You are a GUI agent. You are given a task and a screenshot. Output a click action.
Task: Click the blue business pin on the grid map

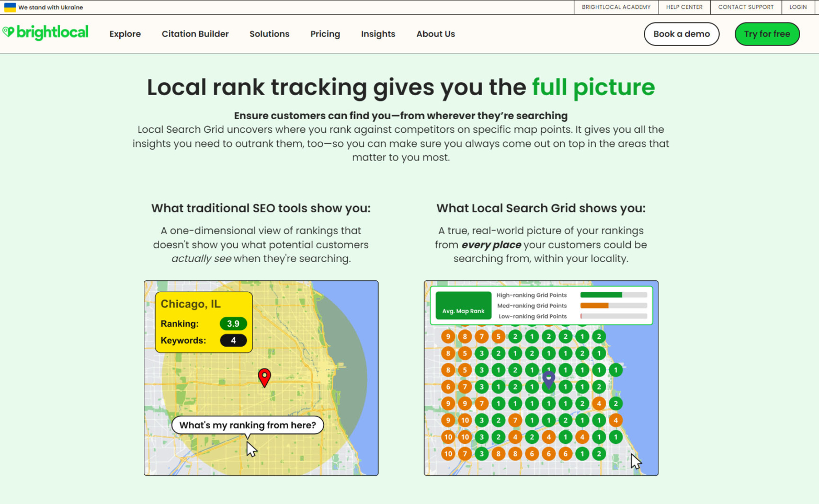click(549, 378)
